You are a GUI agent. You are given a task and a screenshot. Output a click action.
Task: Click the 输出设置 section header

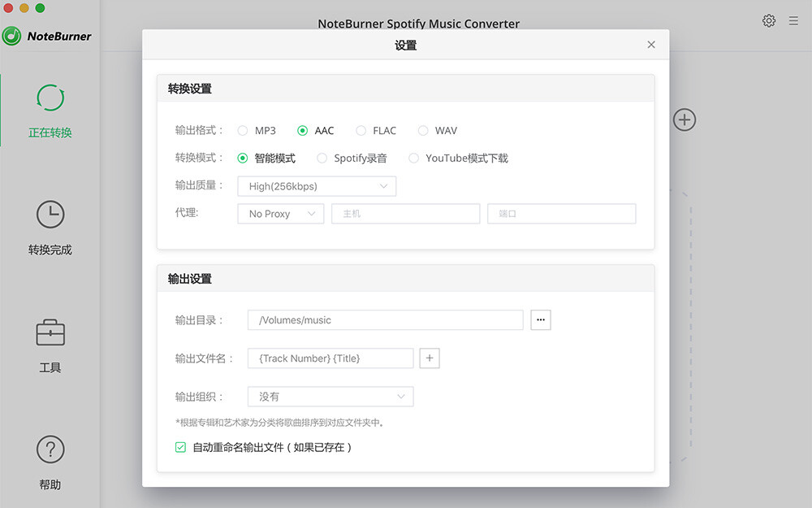tap(405, 279)
